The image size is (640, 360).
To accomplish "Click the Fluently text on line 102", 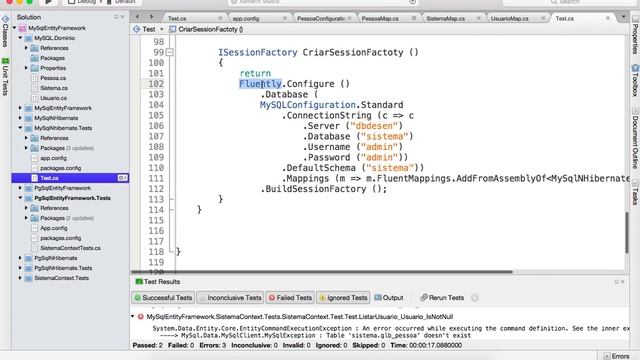I will 260,84.
